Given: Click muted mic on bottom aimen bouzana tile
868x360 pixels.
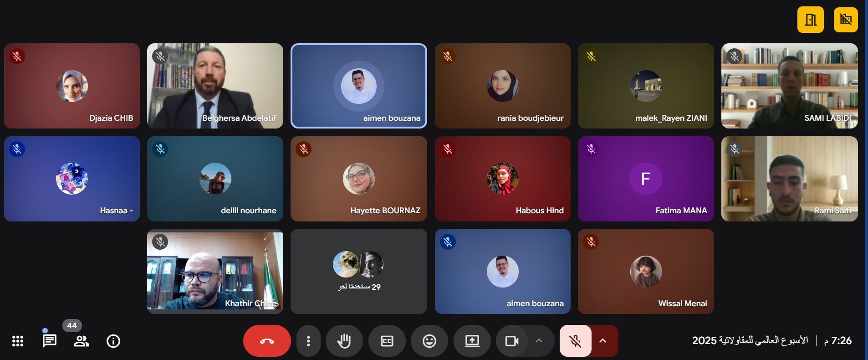Looking at the screenshot, I should [448, 242].
